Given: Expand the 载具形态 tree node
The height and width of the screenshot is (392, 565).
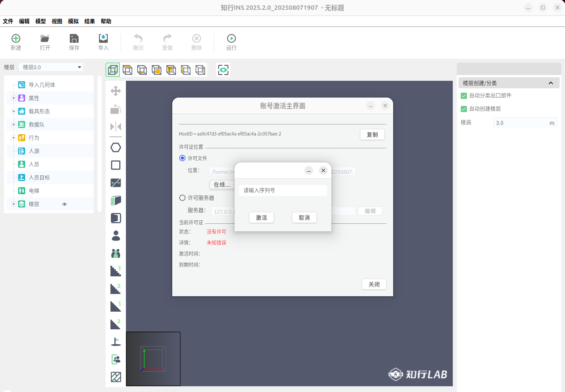Looking at the screenshot, I should (x=13, y=111).
